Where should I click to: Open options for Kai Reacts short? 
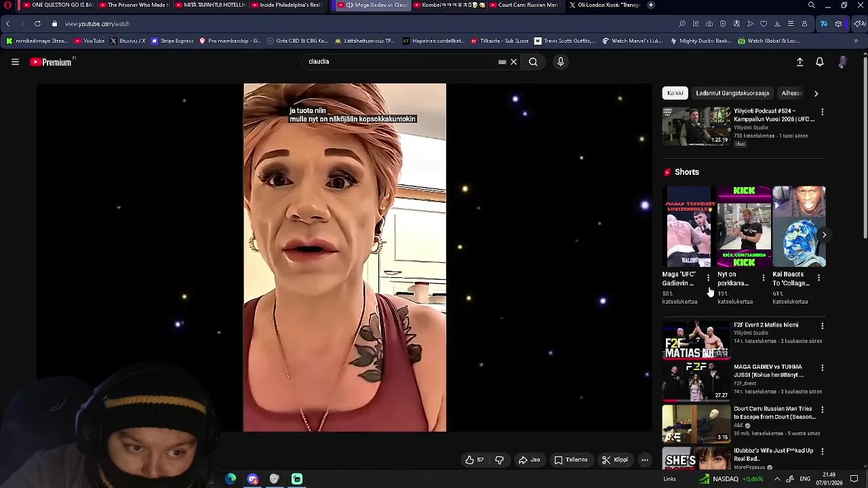[818, 279]
